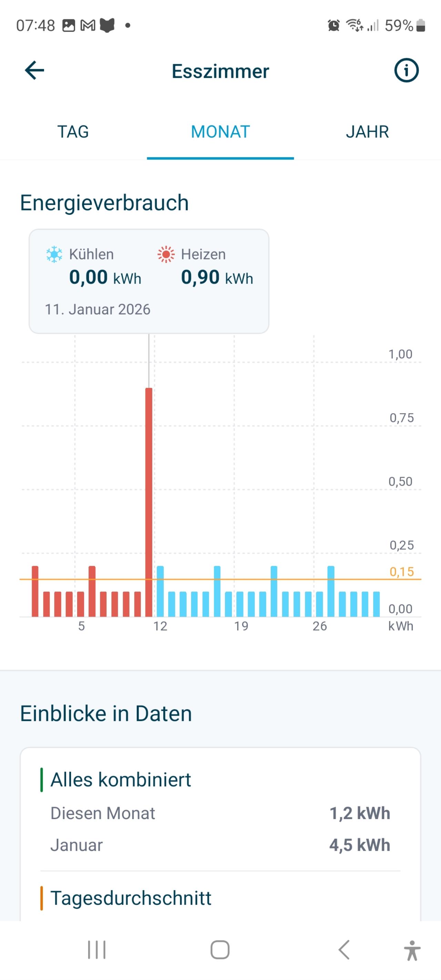Viewport: 441px width, 980px height.
Task: Tap the Januar 4,5 kWh row
Action: 220,845
